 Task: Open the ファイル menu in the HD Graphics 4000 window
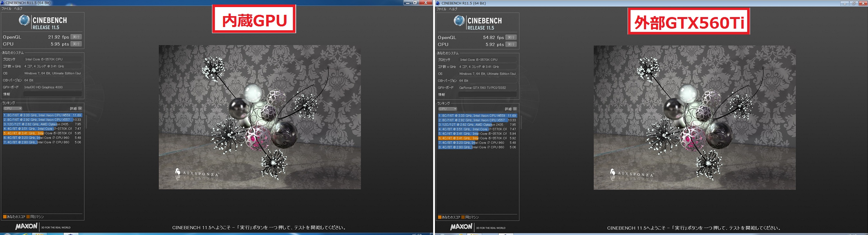point(6,8)
